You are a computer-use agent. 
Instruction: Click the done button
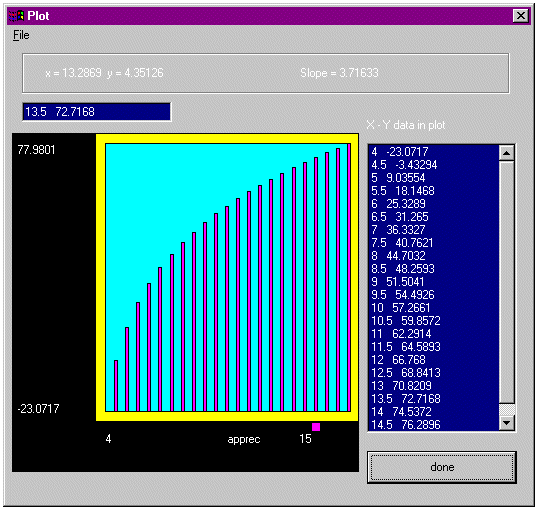pyautogui.click(x=442, y=467)
